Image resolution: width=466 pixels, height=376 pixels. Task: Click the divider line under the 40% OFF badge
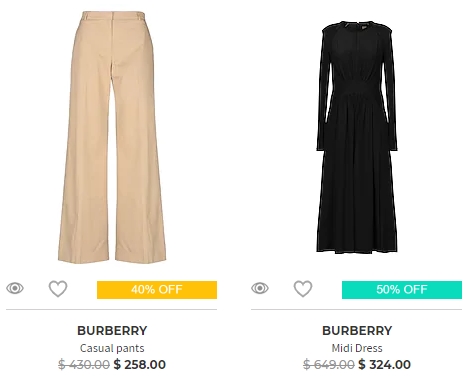(x=111, y=310)
